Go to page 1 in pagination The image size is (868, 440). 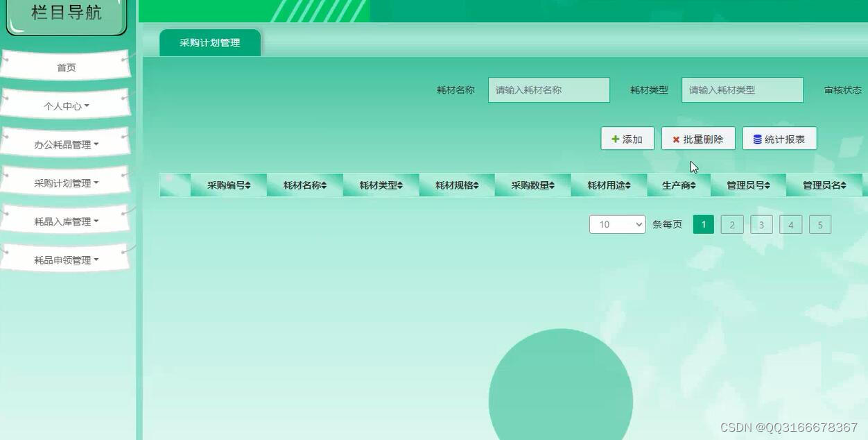[703, 224]
